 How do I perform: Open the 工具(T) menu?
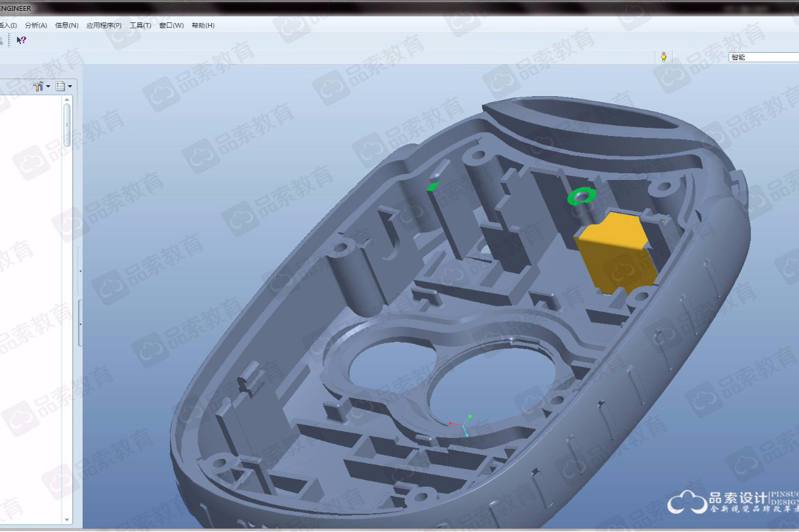point(140,26)
